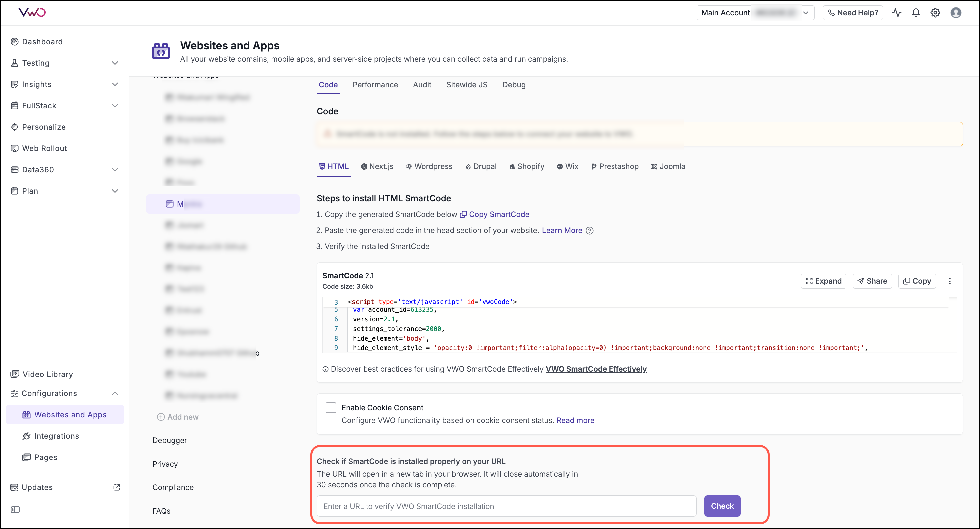Click the Need Help? button
The width and height of the screenshot is (980, 529).
(853, 13)
